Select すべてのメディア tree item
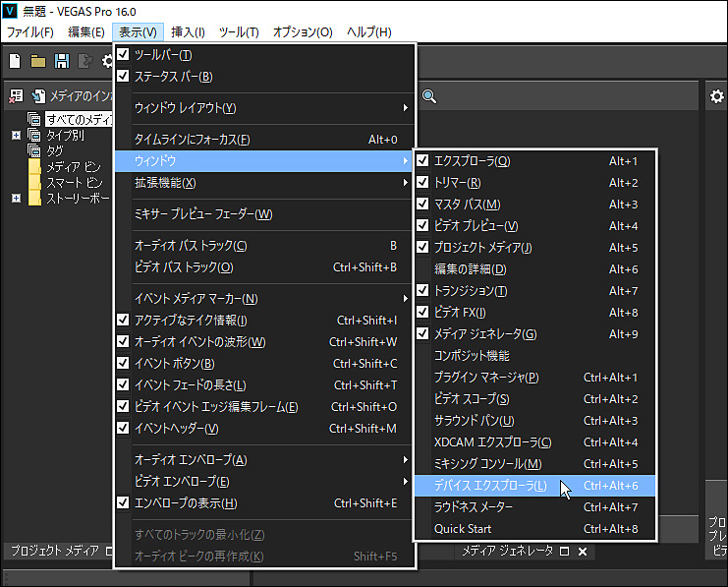Screen dimensions: 728x587 click(x=79, y=119)
